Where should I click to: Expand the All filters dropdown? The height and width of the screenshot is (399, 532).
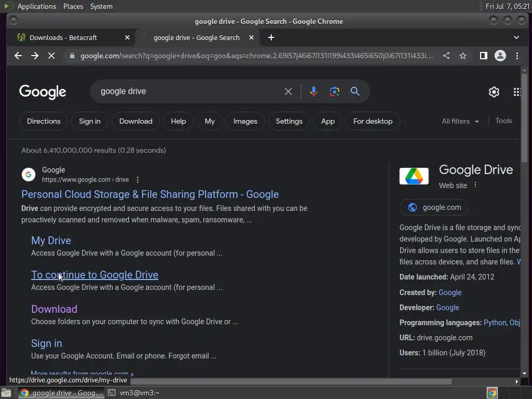[460, 121]
